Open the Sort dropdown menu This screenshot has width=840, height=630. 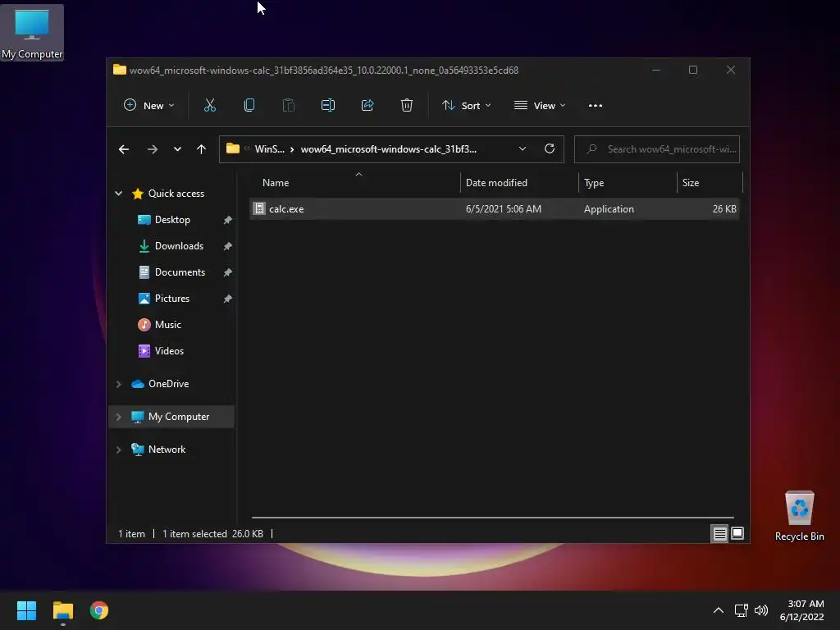click(x=466, y=106)
